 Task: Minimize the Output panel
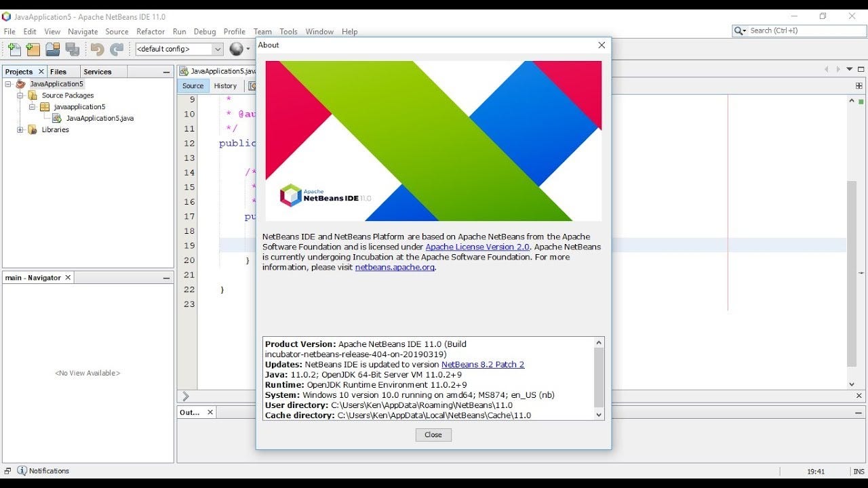coord(859,412)
